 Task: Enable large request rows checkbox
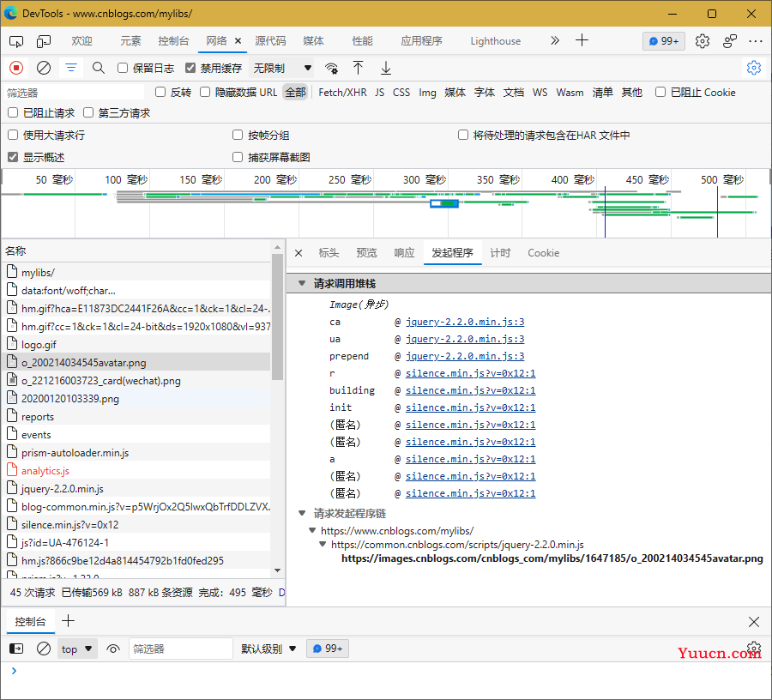click(x=13, y=135)
